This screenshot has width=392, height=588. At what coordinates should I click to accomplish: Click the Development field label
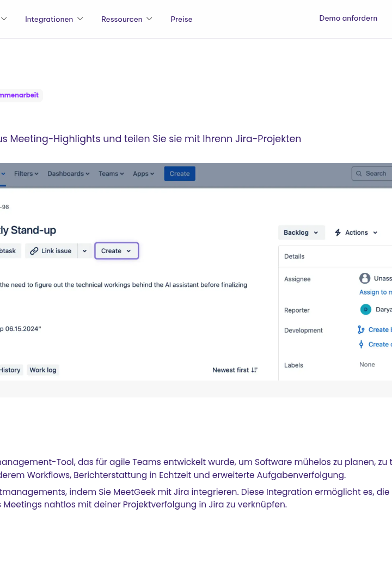point(303,330)
